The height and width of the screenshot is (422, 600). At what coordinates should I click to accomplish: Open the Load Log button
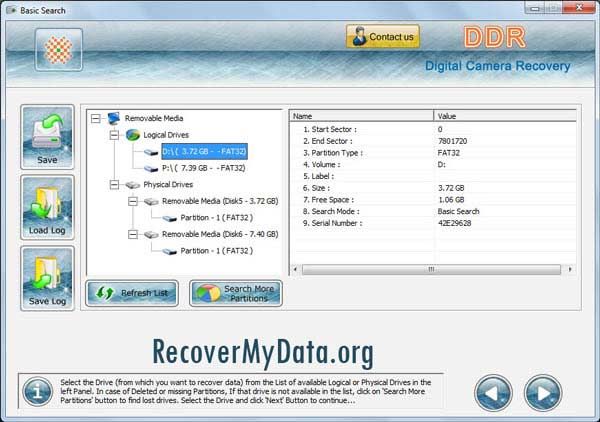tap(47, 207)
